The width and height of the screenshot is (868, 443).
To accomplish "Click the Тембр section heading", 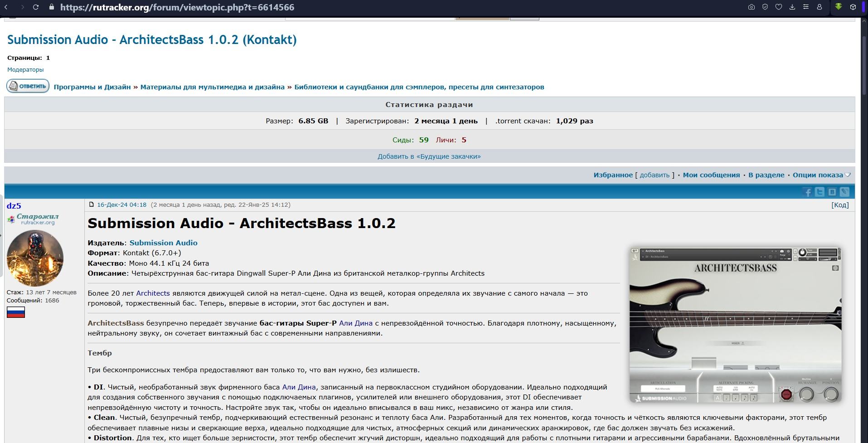I will click(x=100, y=353).
